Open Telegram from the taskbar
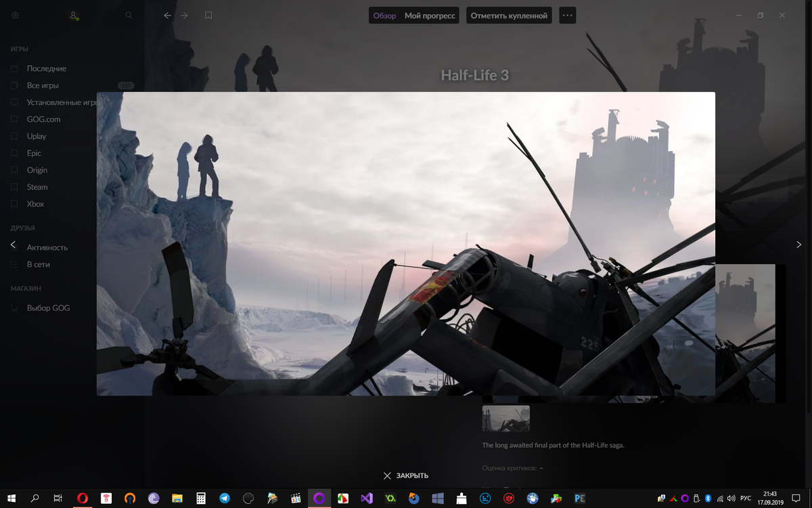Screen dimensions: 812x508 click(225, 499)
